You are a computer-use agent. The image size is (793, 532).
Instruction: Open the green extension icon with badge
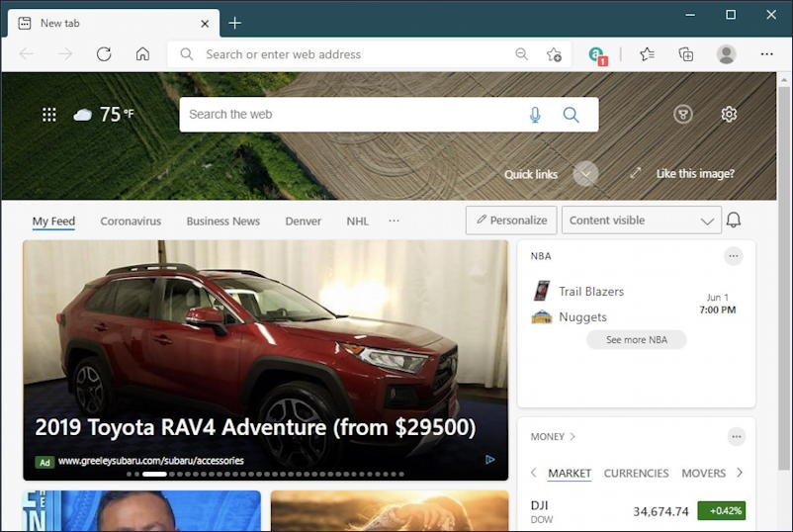pyautogui.click(x=598, y=54)
